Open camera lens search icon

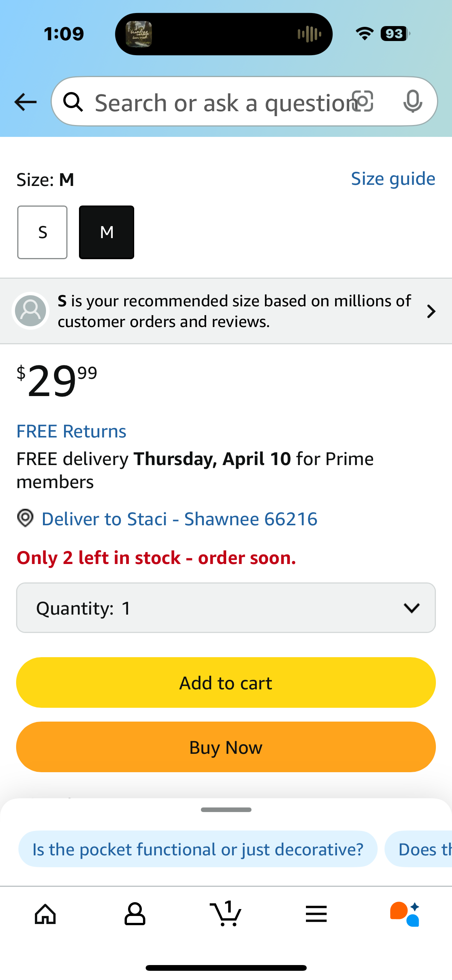363,102
